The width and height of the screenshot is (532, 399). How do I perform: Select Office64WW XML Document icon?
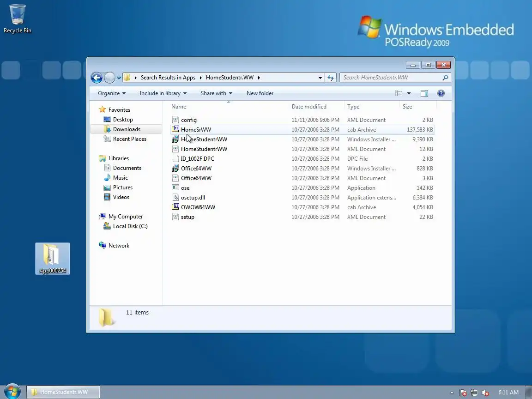(x=175, y=178)
